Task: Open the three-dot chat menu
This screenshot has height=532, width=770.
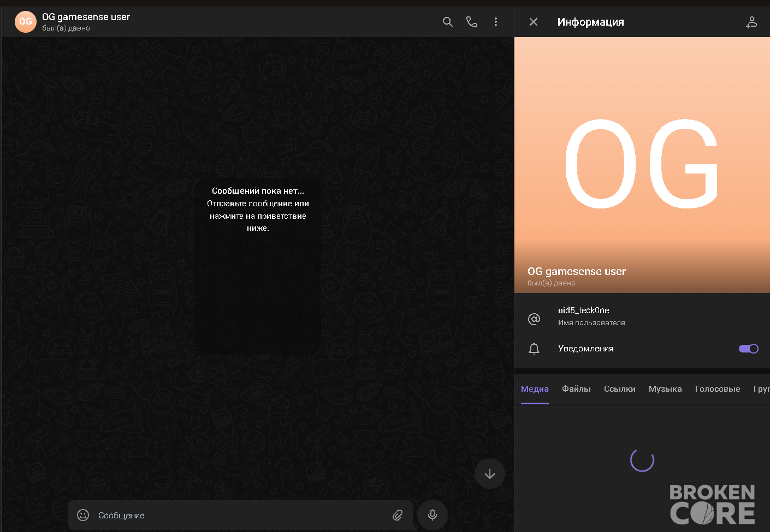Action: (x=496, y=22)
